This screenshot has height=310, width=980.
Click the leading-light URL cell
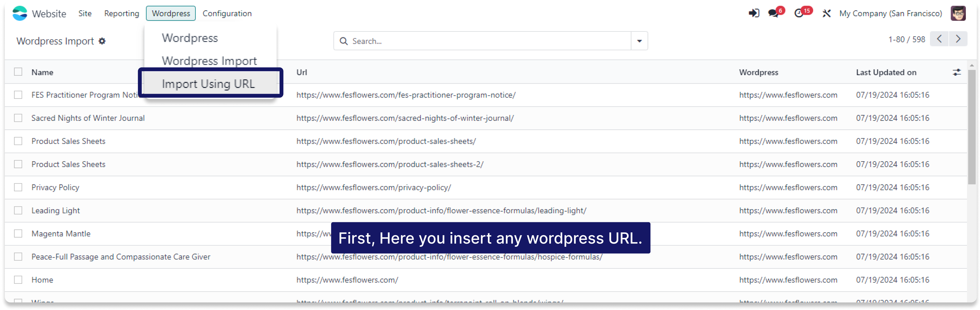(x=441, y=211)
